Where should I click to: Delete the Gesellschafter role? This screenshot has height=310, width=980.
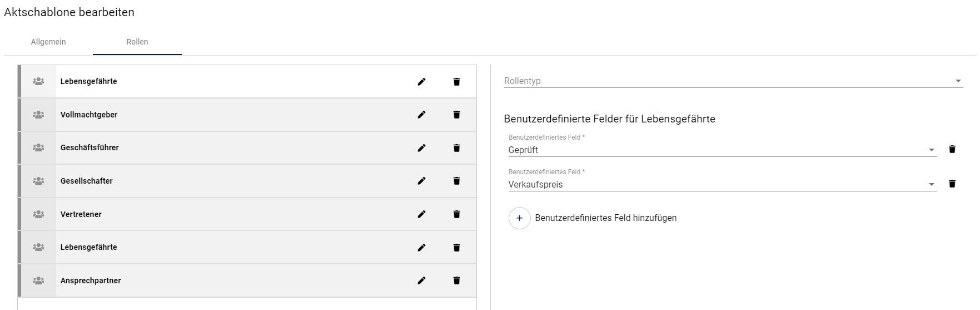pos(456,181)
